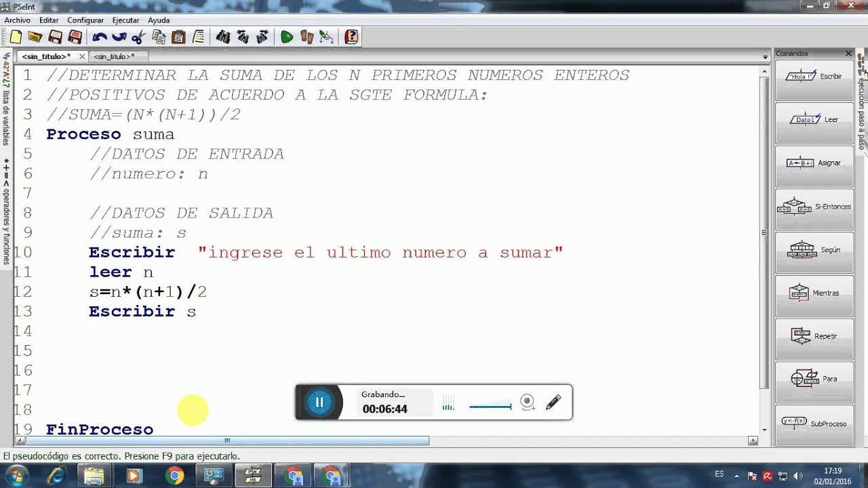
Task: Choose Save As with the second floppy icon
Action: coord(75,37)
